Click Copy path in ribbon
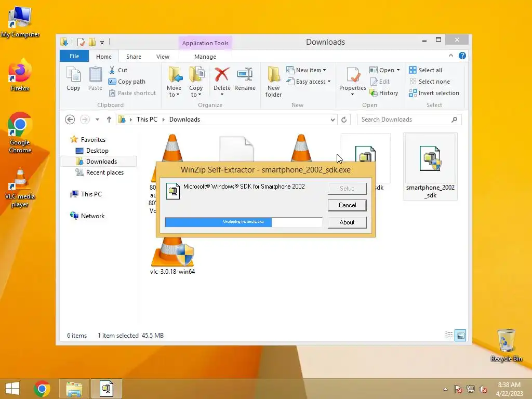This screenshot has width=532, height=399. point(127,82)
